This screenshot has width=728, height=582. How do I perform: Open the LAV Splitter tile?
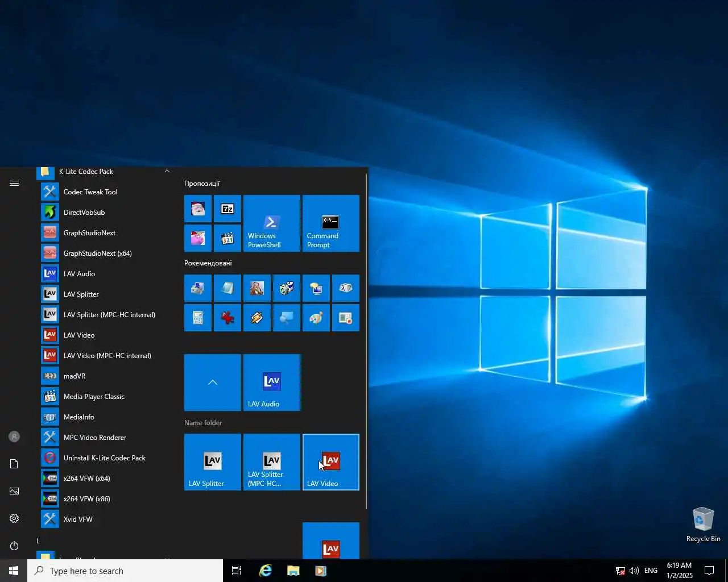pos(213,462)
